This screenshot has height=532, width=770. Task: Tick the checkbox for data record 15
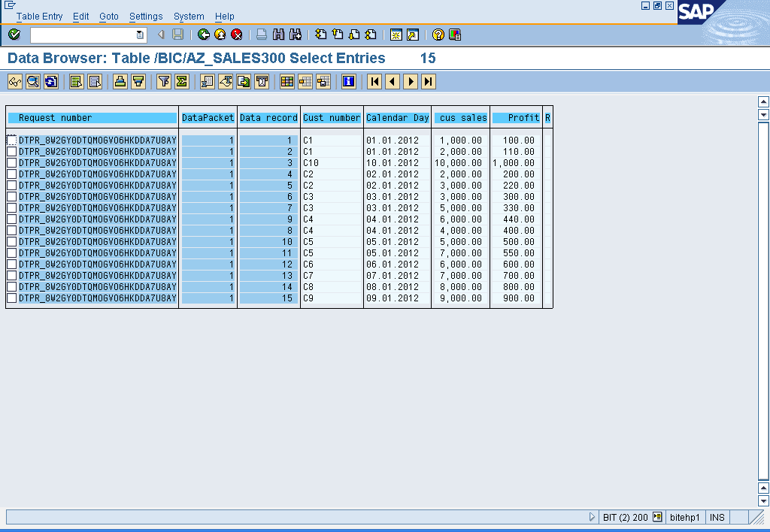[12, 298]
